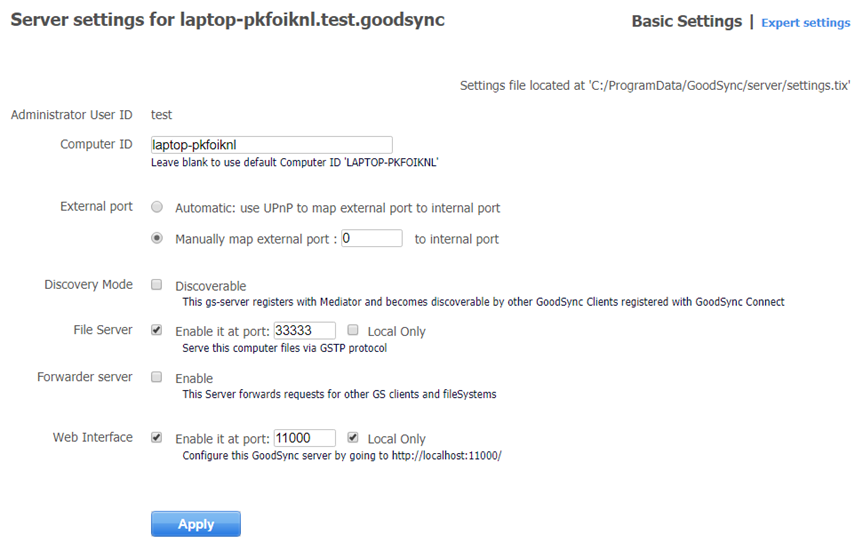This screenshot has width=855, height=541.
Task: Enable the Forwarder server checkbox
Action: tap(156, 378)
